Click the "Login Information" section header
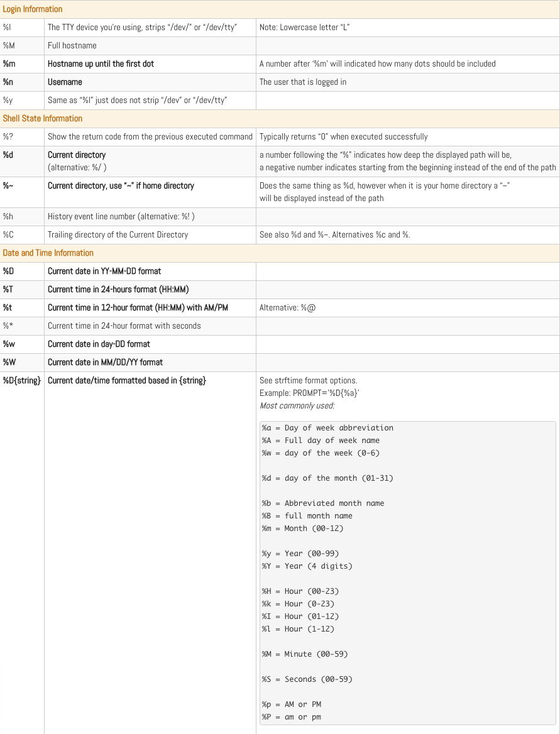Image resolution: width=560 pixels, height=734 pixels. pyautogui.click(x=33, y=9)
